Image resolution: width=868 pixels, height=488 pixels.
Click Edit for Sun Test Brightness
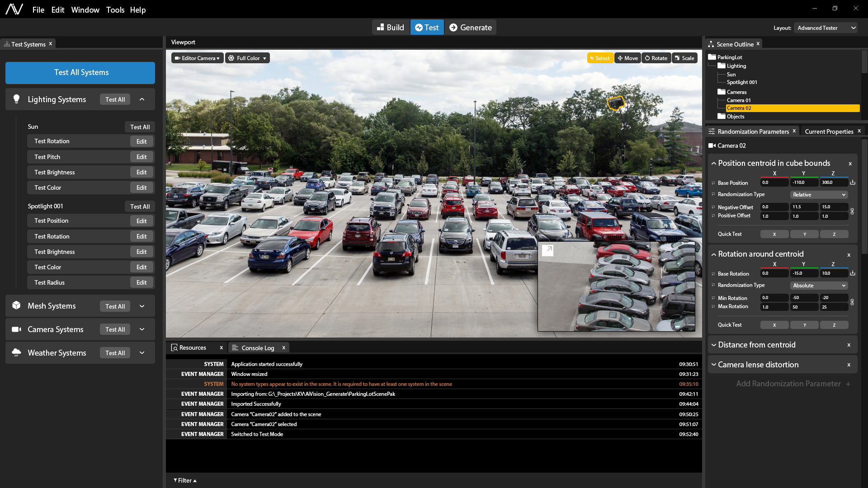pyautogui.click(x=142, y=173)
